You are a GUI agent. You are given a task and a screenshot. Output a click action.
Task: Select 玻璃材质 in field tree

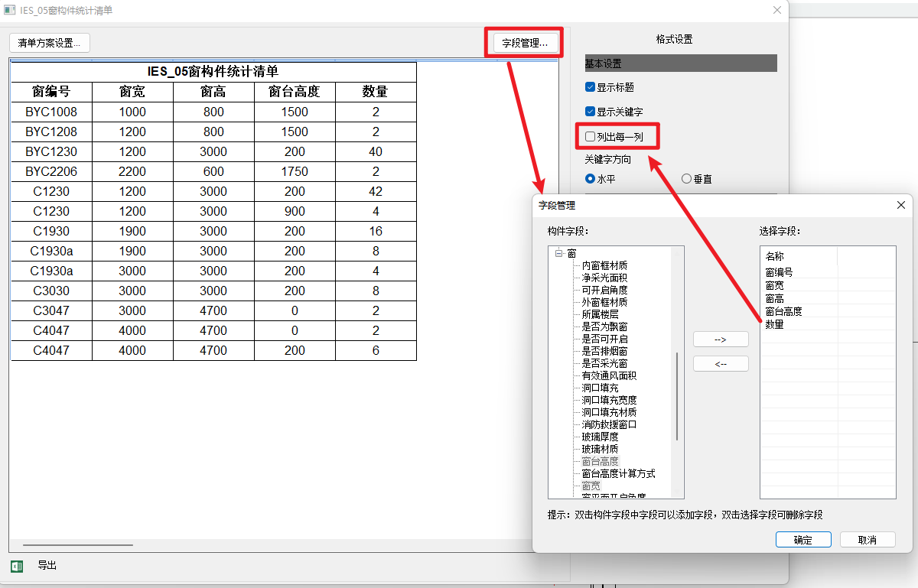[600, 449]
